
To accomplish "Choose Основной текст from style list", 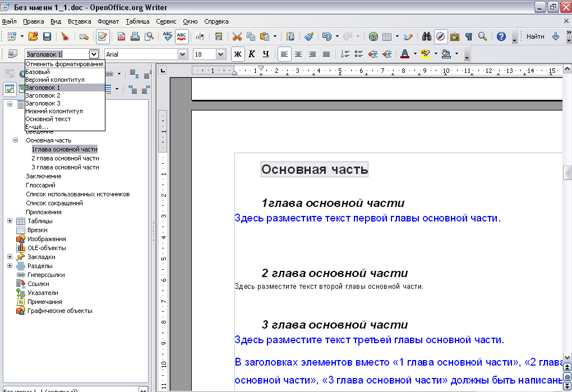I will click(x=64, y=119).
